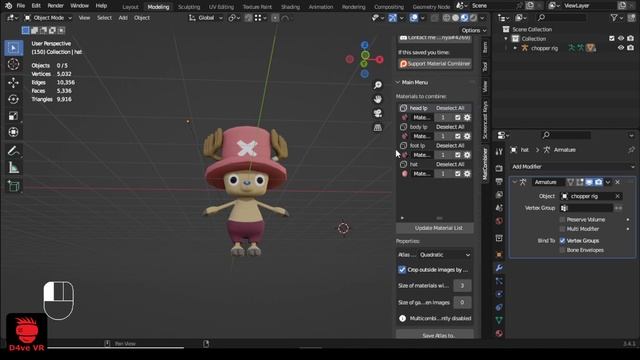
Task: Open the Render menu
Action: tap(56, 6)
